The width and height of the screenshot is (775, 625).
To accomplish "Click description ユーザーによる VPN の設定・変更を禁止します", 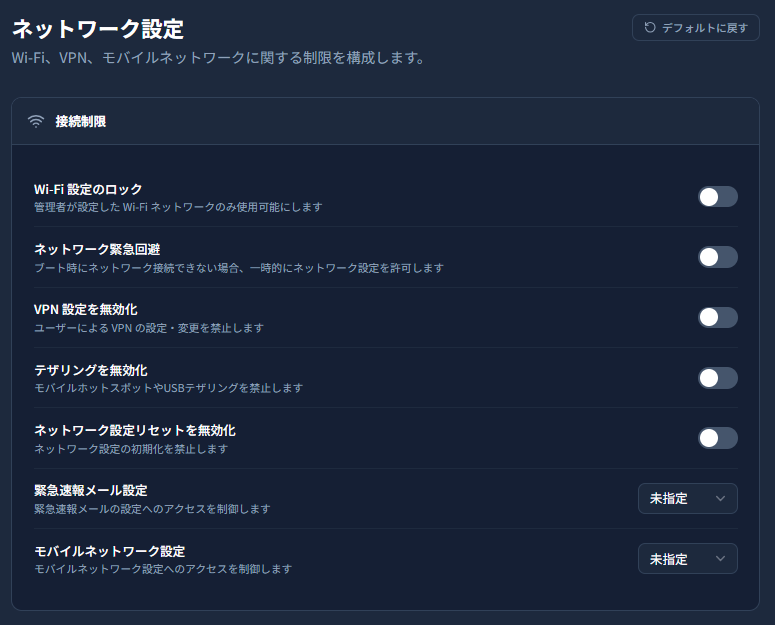I will click(x=149, y=328).
